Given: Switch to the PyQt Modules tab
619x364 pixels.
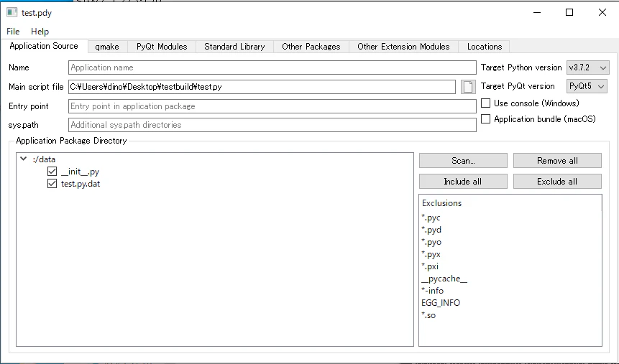Looking at the screenshot, I should (162, 47).
